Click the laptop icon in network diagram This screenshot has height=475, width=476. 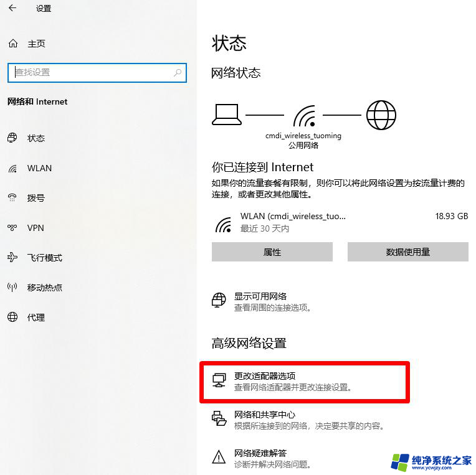pos(226,115)
